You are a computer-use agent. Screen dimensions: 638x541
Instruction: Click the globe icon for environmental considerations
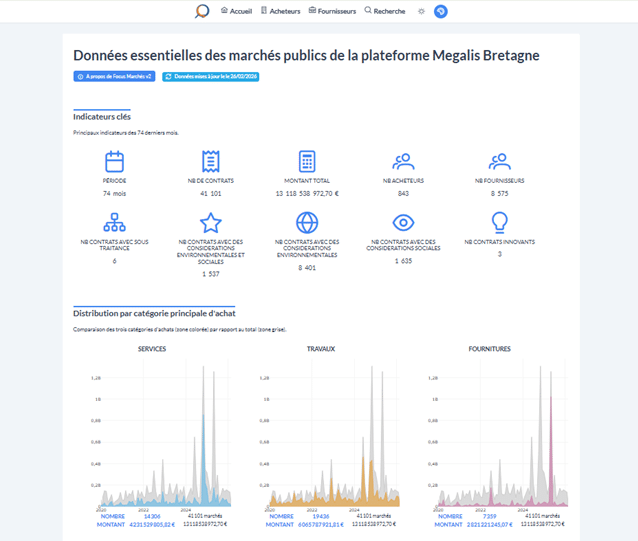[x=307, y=222]
